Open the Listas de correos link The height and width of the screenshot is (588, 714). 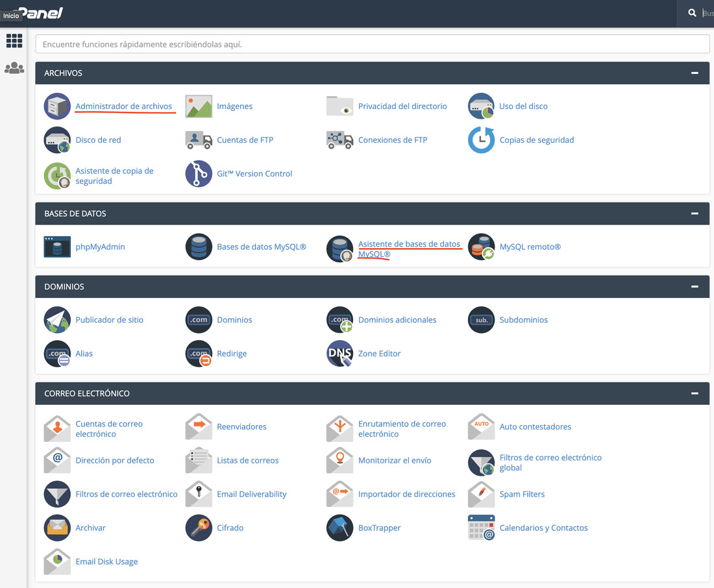click(248, 461)
